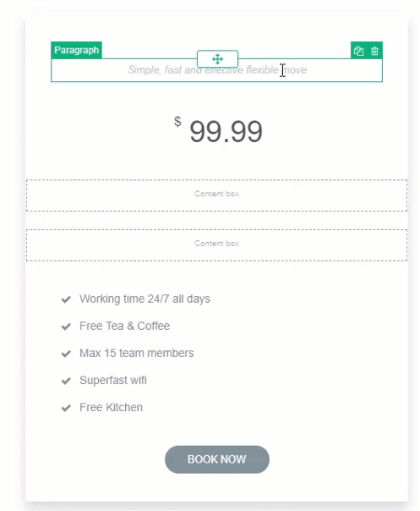Screen dimensions: 420x511
Task: Select the Superfast wifi list item
Action: pyautogui.click(x=113, y=380)
